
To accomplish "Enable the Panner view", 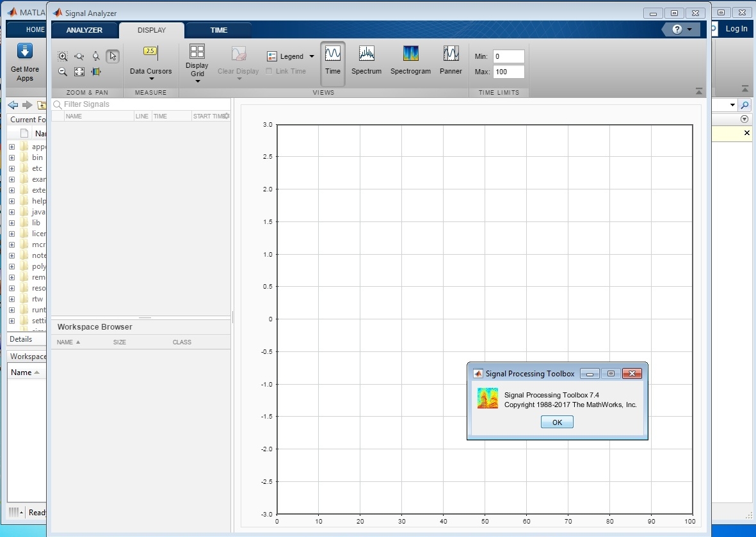I will coord(451,60).
